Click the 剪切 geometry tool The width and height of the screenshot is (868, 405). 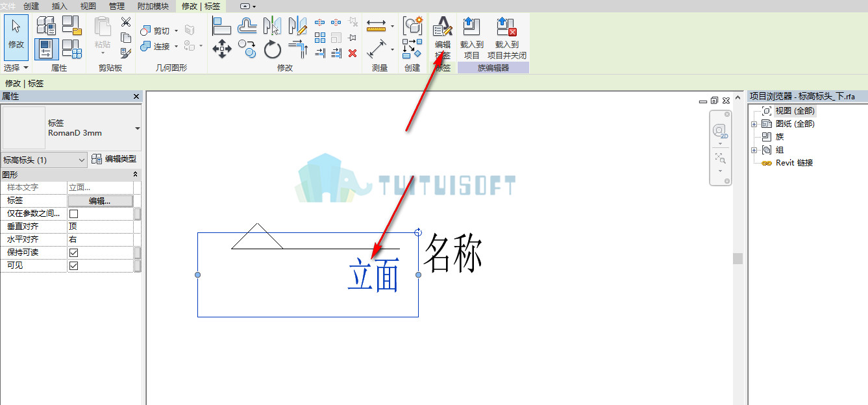[155, 31]
